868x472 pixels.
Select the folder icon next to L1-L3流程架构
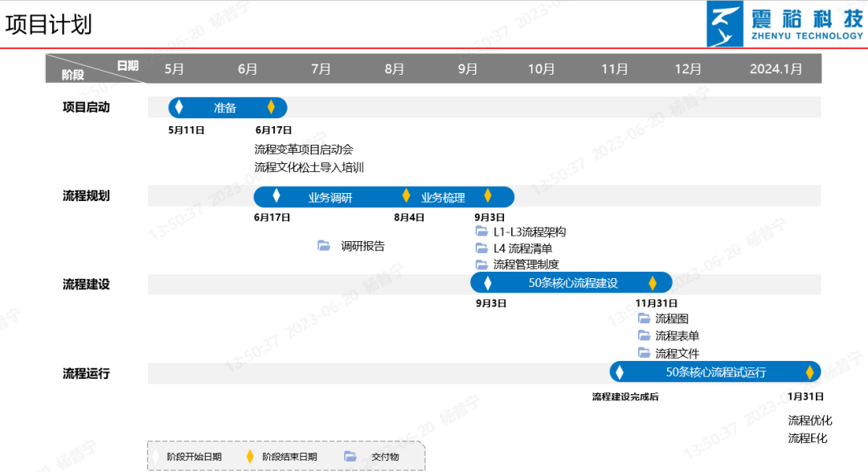coord(481,232)
